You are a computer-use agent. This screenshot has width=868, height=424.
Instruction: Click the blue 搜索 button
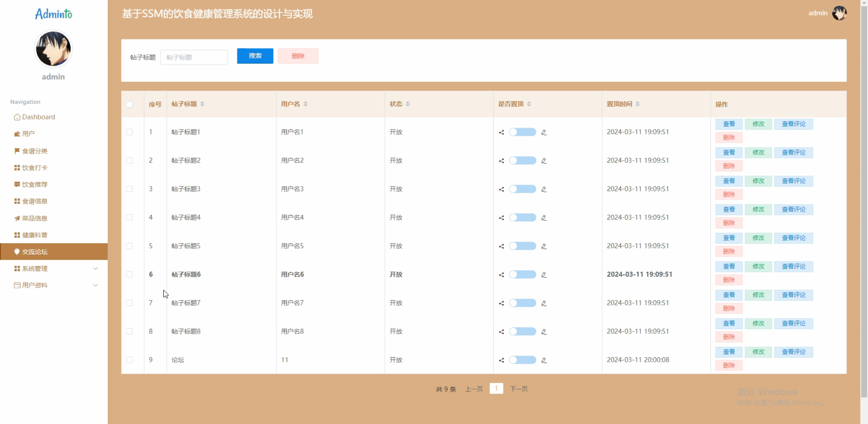pos(255,56)
